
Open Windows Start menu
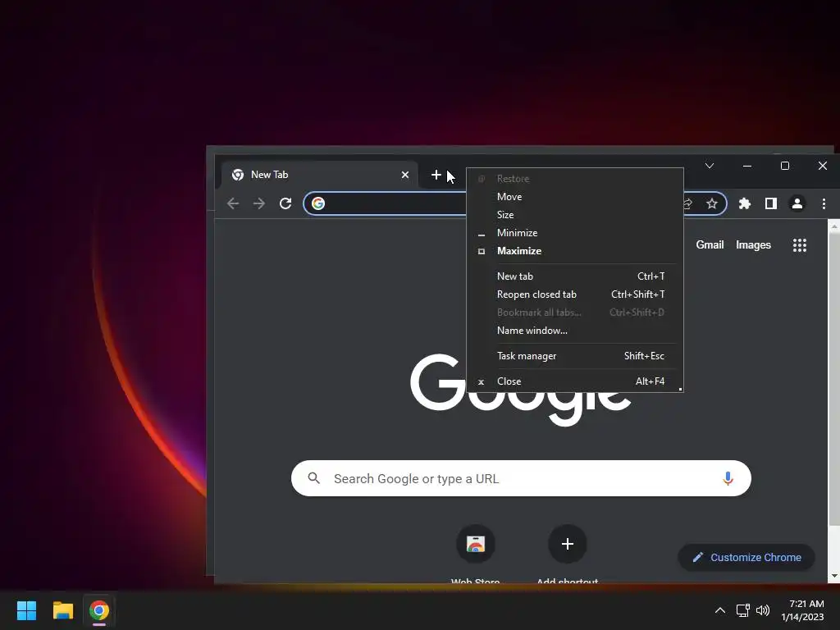pos(26,610)
